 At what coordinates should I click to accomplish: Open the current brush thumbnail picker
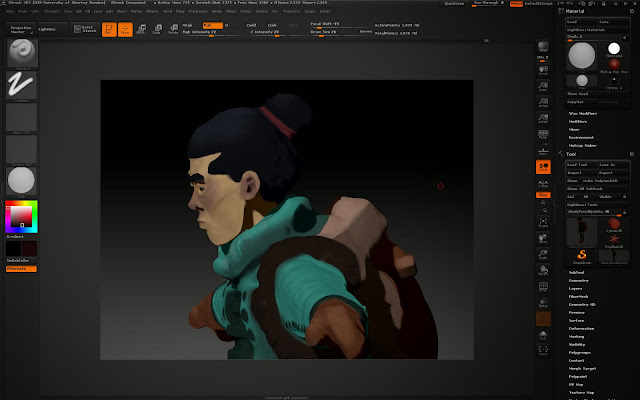pyautogui.click(x=22, y=53)
